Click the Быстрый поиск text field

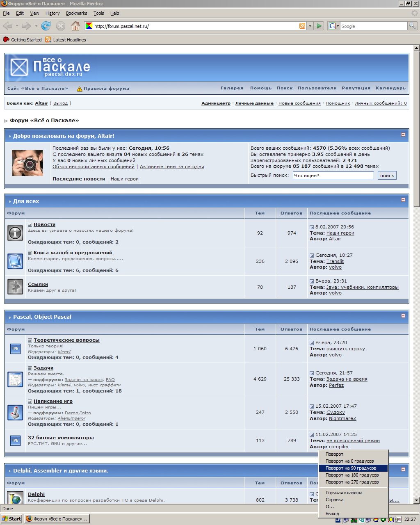point(333,176)
